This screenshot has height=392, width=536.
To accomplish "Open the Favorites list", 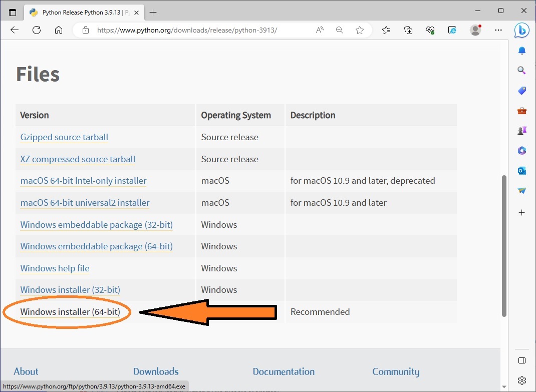I will [386, 30].
